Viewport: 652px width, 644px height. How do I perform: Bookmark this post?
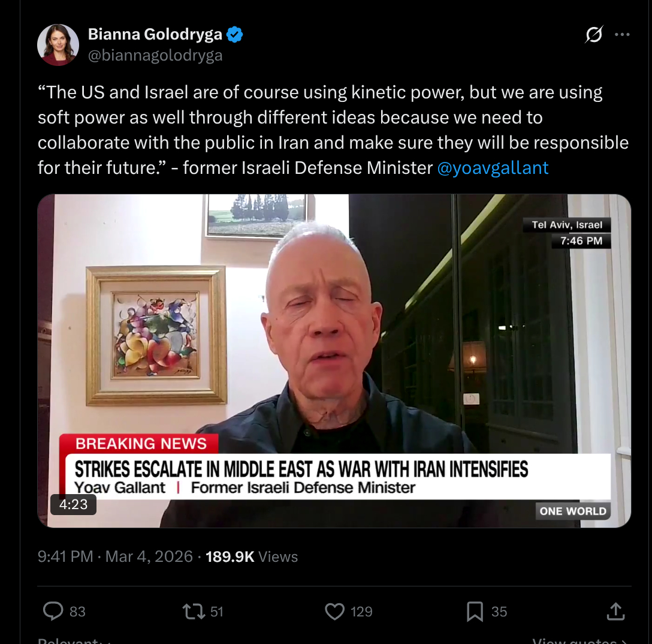pos(475,612)
